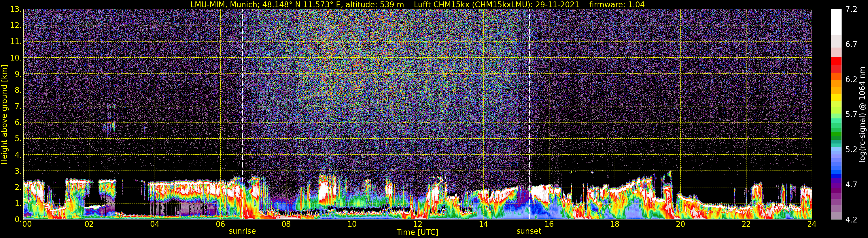Viewport: 868px width, 238px height.
Task: Click the '04' time tick label
Action: (154, 224)
